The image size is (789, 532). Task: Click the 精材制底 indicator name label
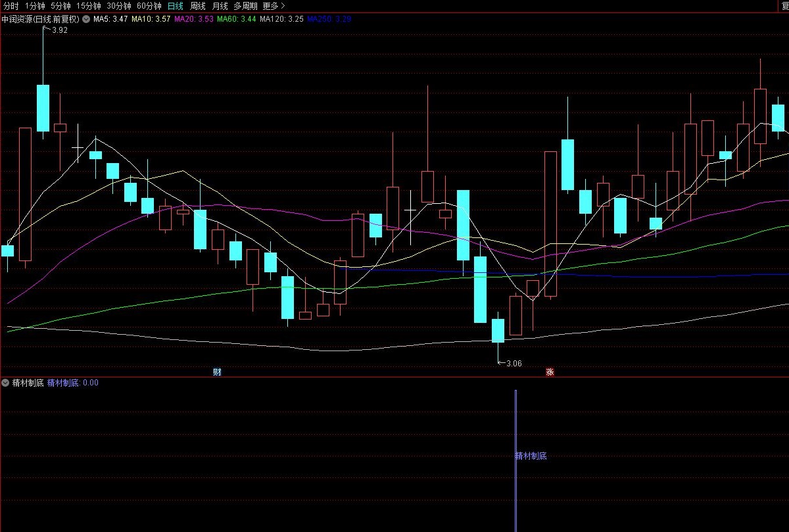[28, 382]
